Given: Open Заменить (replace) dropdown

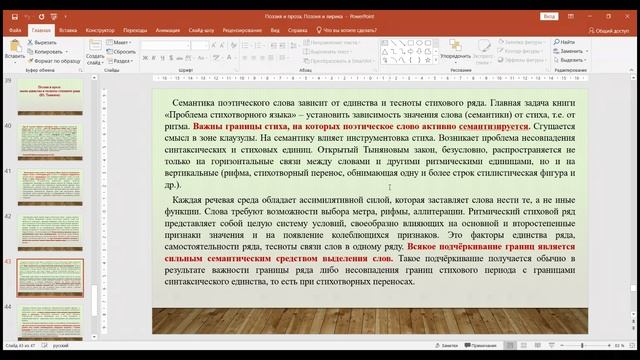Looking at the screenshot, I should (x=570, y=51).
